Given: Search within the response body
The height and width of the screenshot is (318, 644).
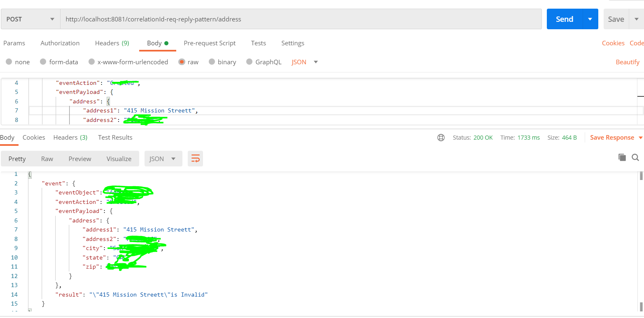Looking at the screenshot, I should pos(635,157).
